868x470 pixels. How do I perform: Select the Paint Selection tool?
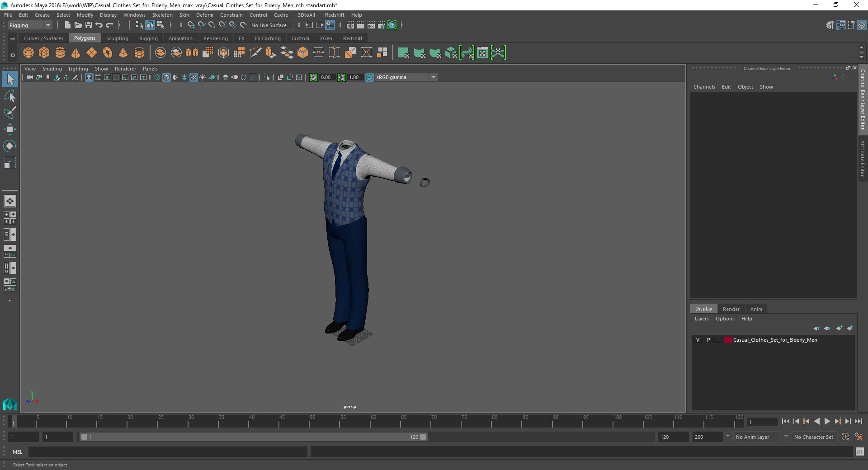coord(10,113)
